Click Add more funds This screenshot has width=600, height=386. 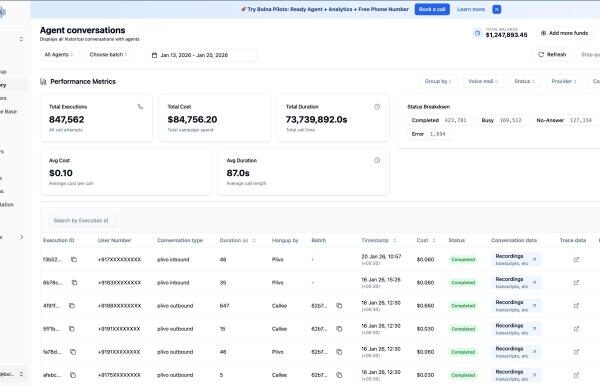point(564,33)
